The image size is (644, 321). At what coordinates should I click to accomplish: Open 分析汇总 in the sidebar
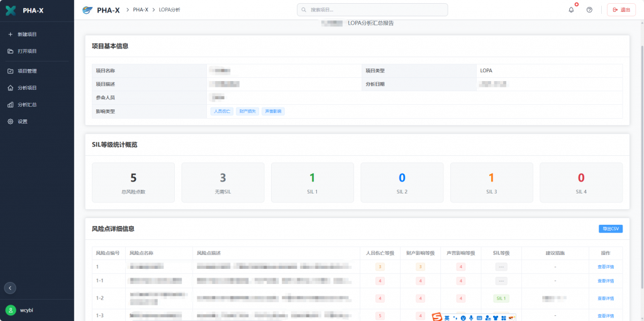[x=27, y=105]
